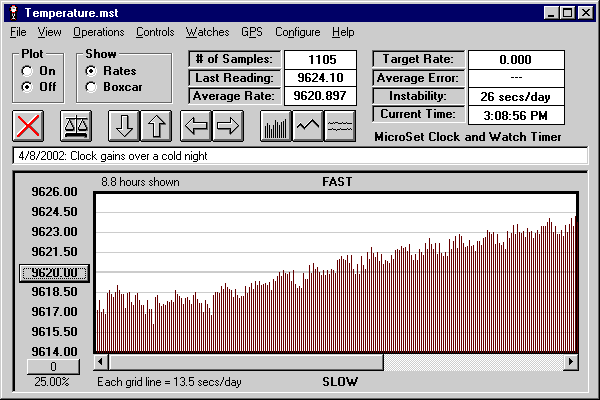Click the rate bar graph plot area

[336, 273]
